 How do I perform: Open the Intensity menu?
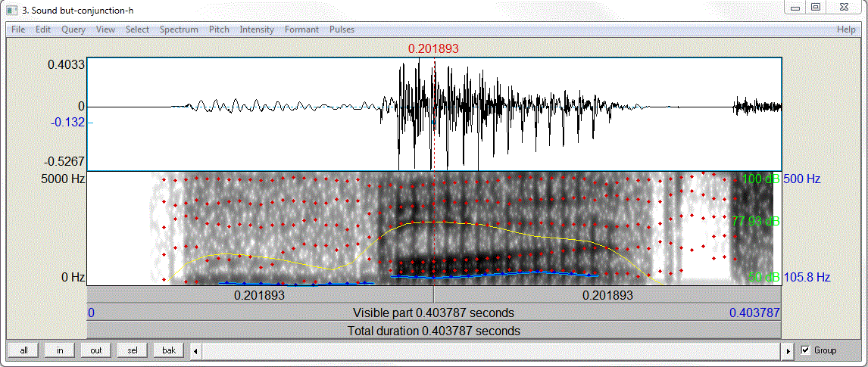pos(257,30)
